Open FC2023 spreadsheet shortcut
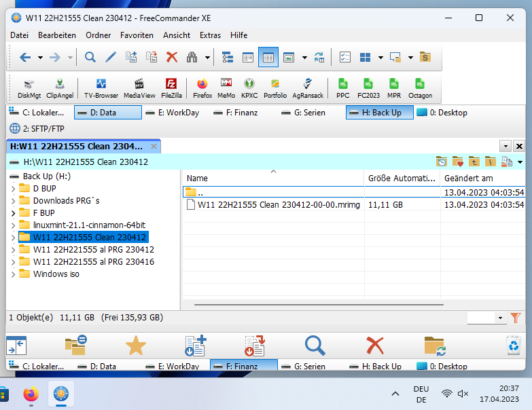 [x=368, y=88]
